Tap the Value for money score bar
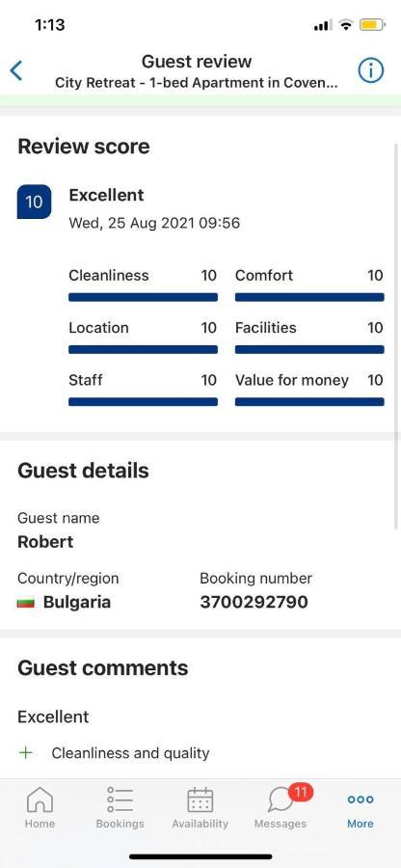 click(x=309, y=402)
